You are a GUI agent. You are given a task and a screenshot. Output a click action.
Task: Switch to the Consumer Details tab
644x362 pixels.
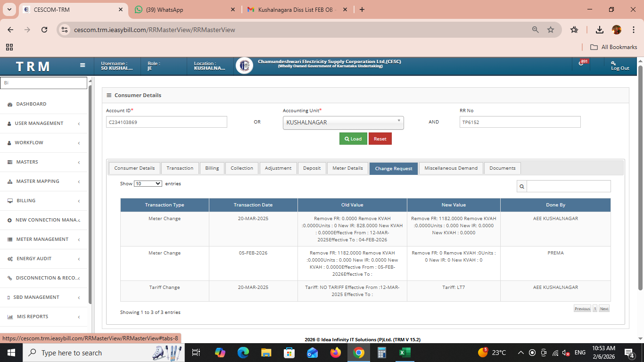tap(134, 168)
